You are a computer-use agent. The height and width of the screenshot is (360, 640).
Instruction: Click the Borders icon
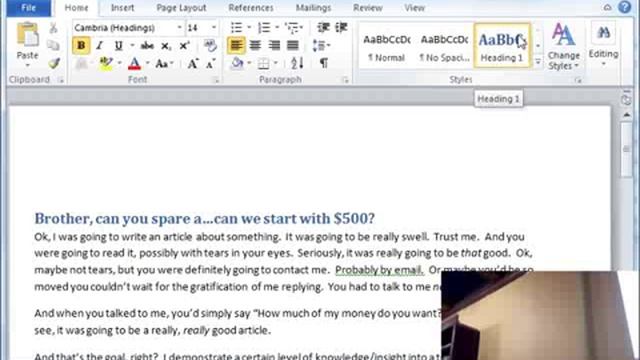click(x=264, y=64)
